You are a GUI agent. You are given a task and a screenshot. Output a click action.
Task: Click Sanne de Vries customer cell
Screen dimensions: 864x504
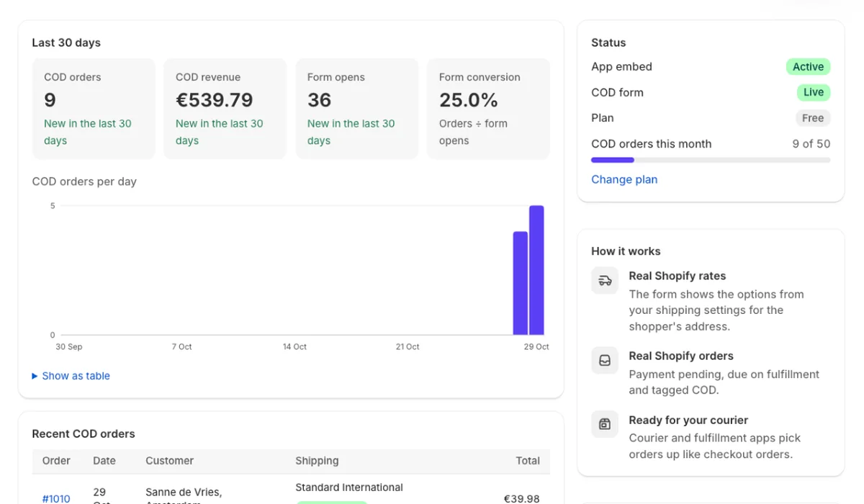184,496
